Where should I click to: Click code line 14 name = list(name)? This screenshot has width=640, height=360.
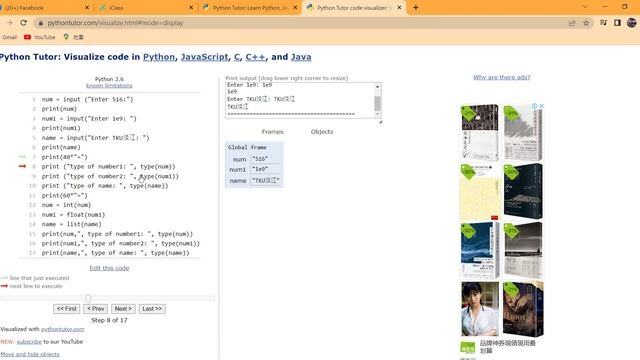pos(71,224)
